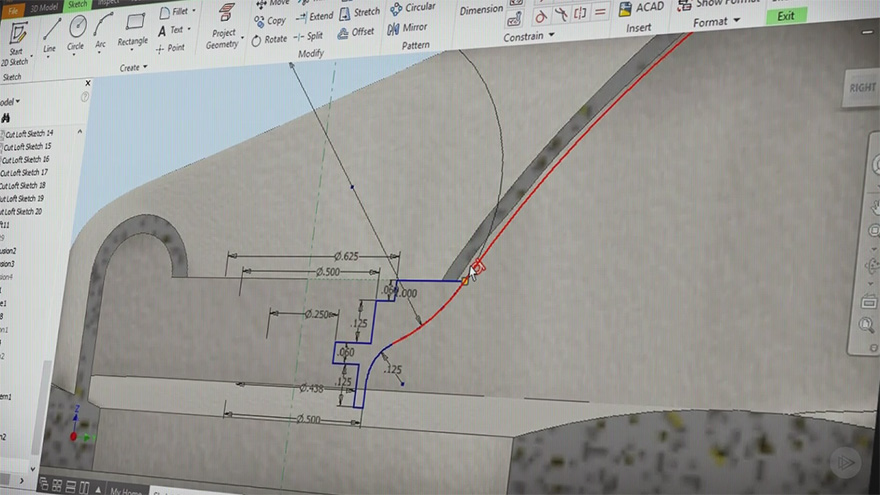Click the browser search binoculars icon

tap(6, 118)
